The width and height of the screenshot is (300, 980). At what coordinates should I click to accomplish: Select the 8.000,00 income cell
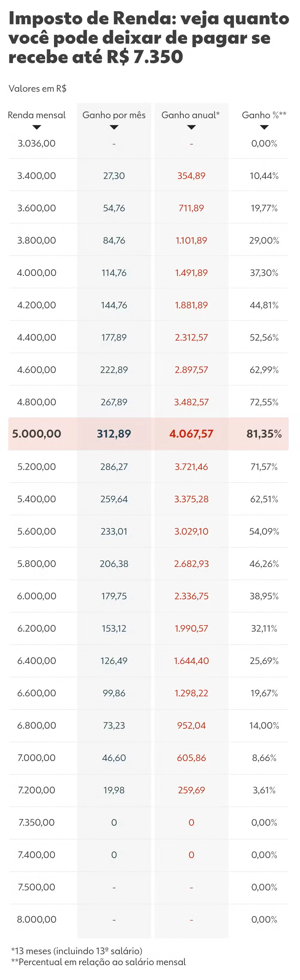point(37,920)
